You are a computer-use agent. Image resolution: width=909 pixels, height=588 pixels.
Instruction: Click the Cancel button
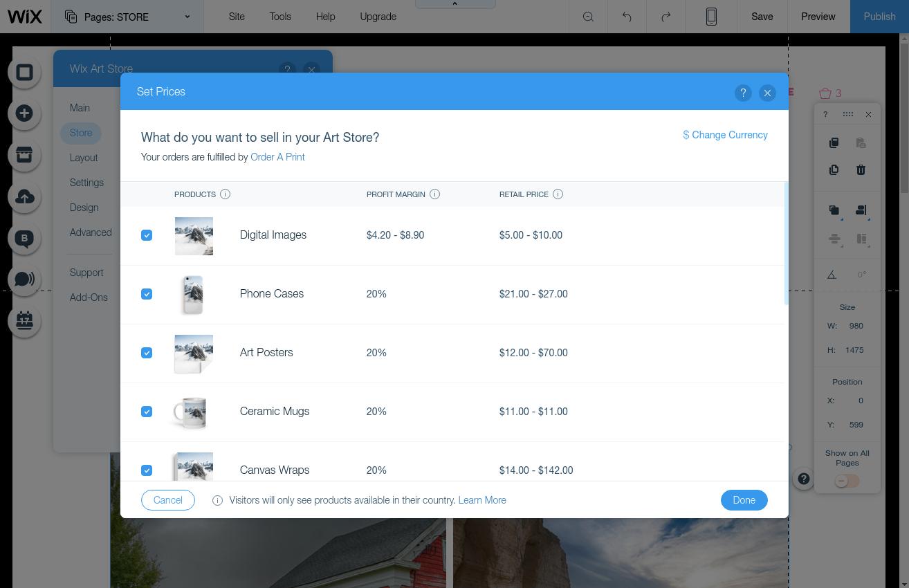[167, 500]
